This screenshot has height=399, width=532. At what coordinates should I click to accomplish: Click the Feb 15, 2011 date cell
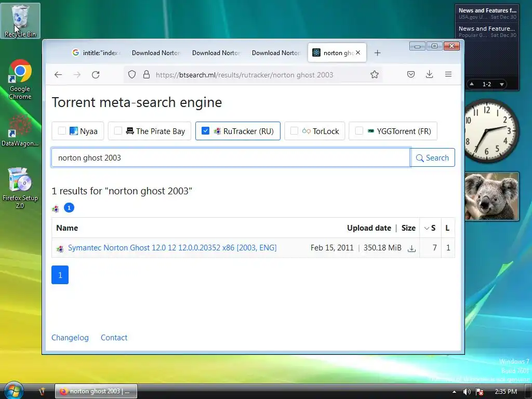(332, 248)
